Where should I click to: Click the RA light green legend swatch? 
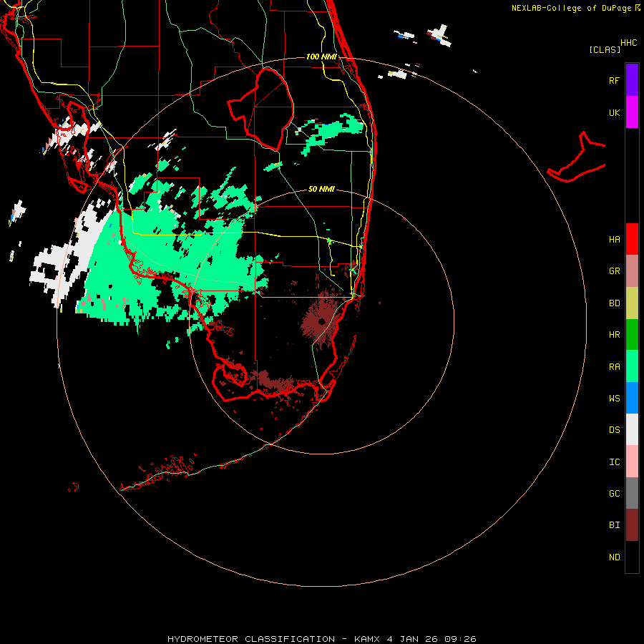tap(632, 366)
